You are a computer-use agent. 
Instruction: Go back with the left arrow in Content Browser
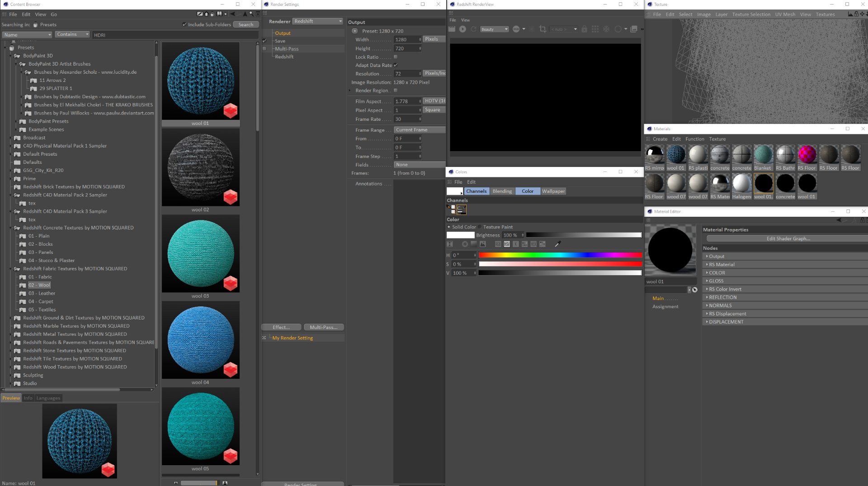[233, 14]
